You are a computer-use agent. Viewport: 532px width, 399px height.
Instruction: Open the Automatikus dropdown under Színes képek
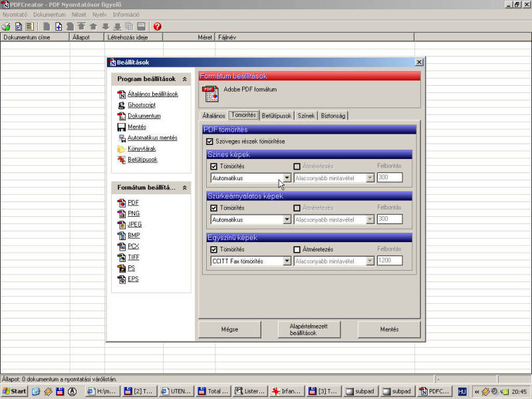click(x=287, y=178)
